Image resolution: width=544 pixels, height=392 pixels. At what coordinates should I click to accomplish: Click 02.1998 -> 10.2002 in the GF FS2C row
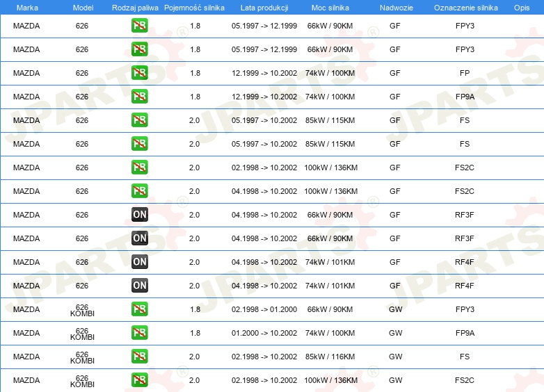coord(264,168)
